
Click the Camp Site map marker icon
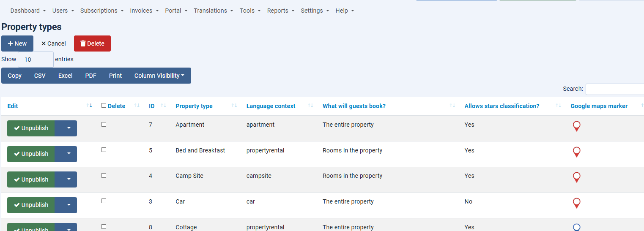coord(576,177)
